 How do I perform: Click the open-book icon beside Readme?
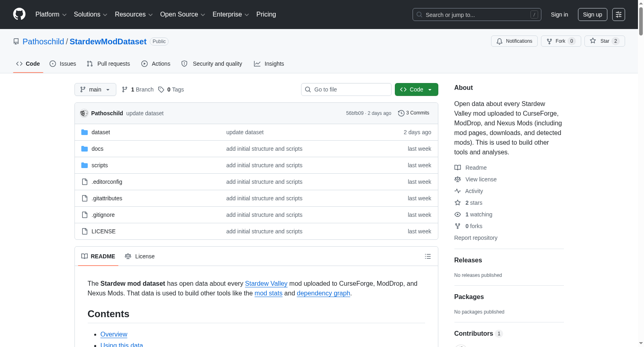(x=458, y=168)
